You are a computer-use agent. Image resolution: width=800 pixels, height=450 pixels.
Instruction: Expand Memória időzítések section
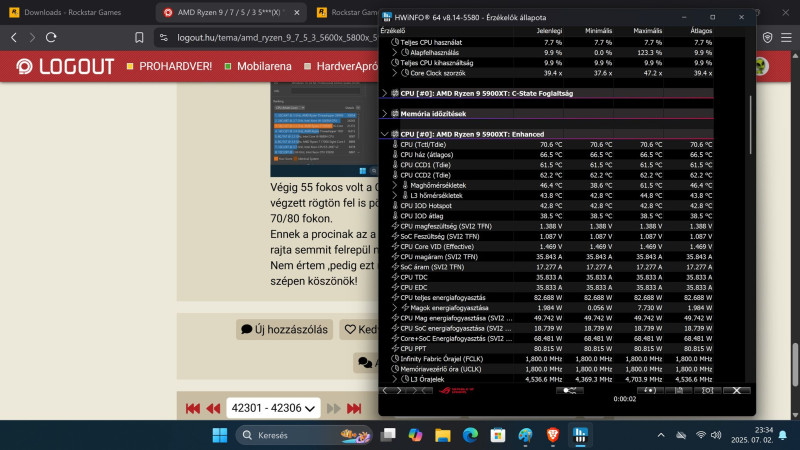(385, 114)
